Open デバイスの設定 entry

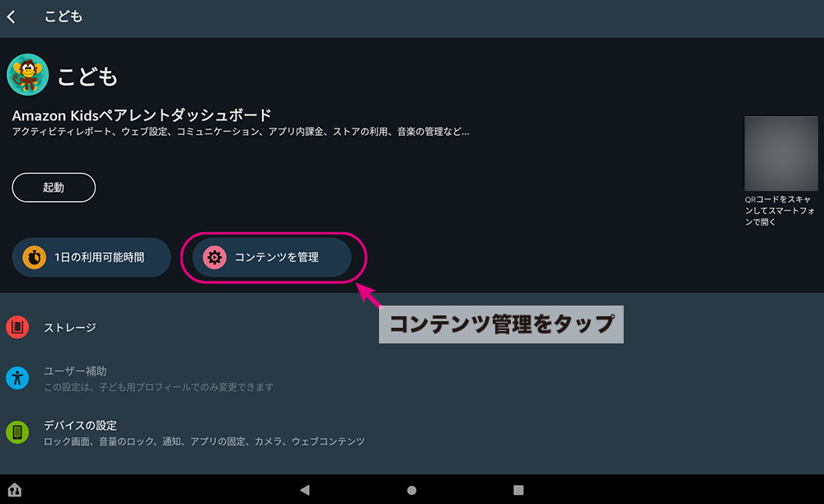click(80, 426)
